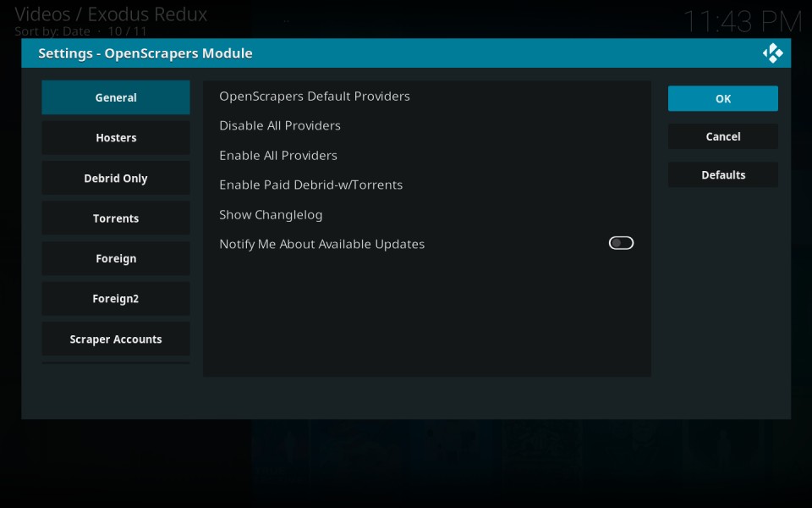Click the Cancel button
The height and width of the screenshot is (508, 812).
coord(723,136)
